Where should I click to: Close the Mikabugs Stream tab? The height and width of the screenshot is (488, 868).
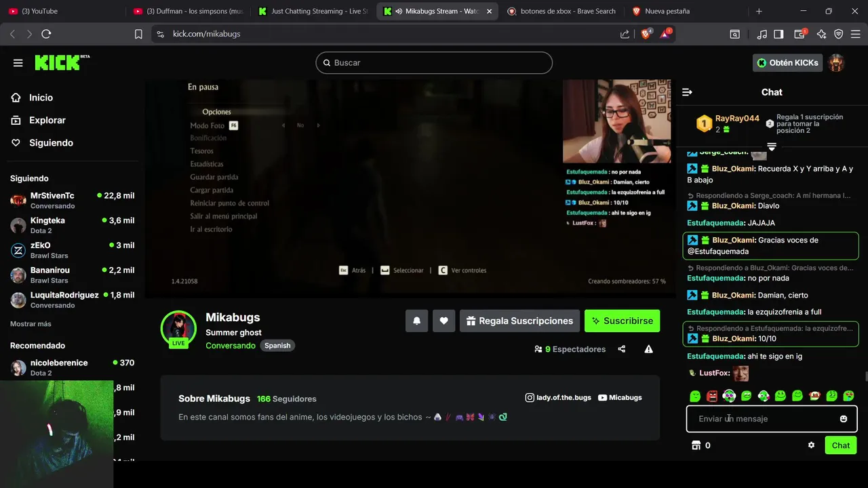(490, 12)
